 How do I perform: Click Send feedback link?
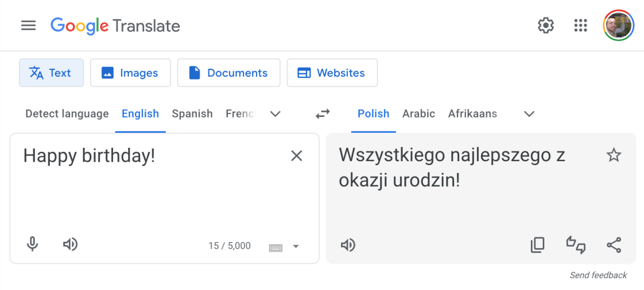click(x=598, y=275)
